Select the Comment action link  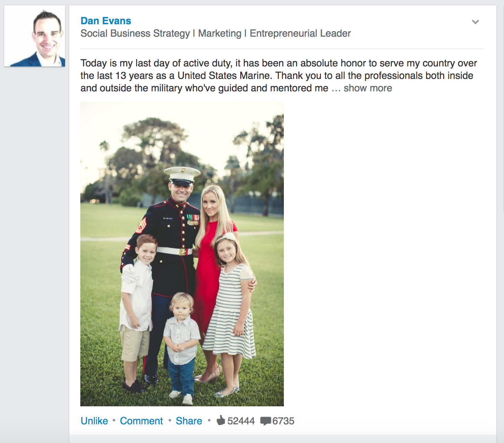(141, 421)
